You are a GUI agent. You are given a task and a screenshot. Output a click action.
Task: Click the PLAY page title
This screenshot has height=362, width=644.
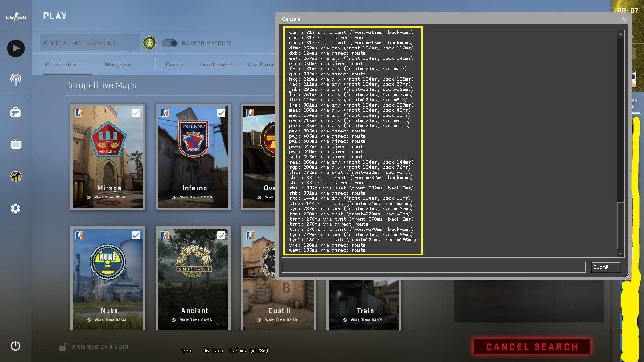point(55,16)
